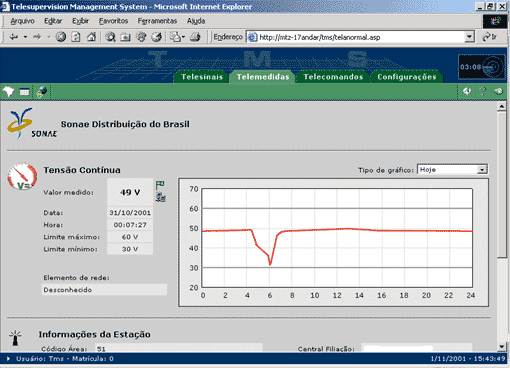510x368 pixels.
Task: Open the Back button history dropdown arrow
Action: click(25, 37)
